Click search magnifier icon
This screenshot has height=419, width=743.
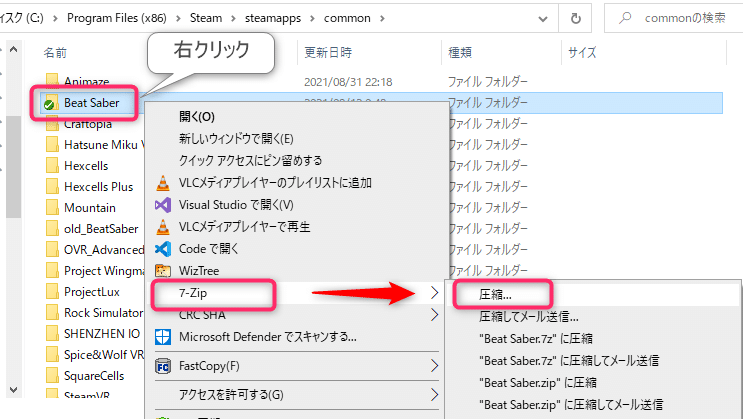pos(625,18)
